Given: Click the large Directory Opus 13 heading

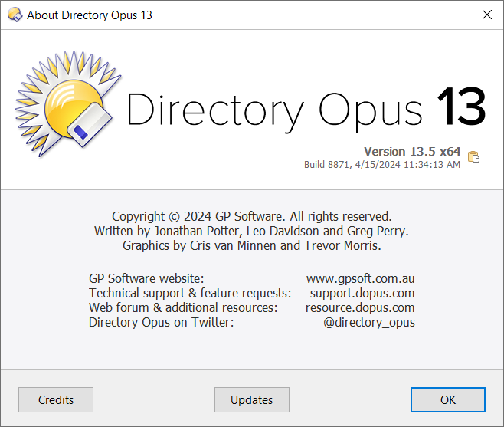Looking at the screenshot, I should (306, 110).
